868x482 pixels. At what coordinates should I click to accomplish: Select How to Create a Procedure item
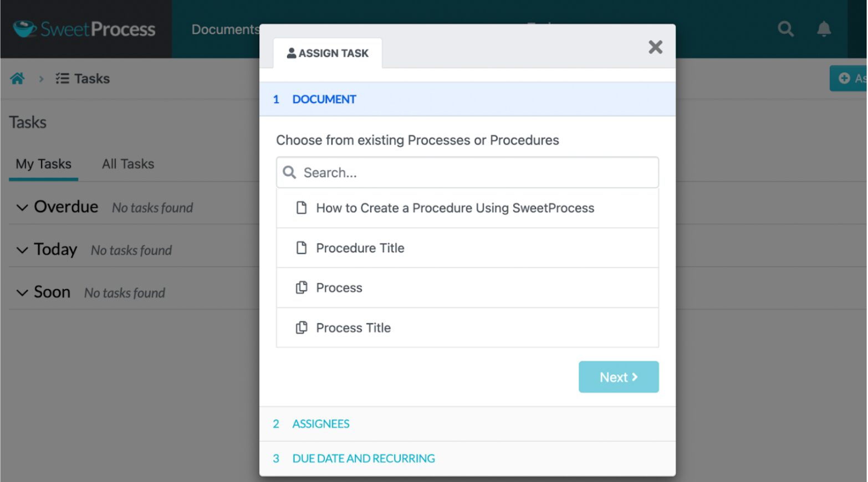tap(455, 208)
